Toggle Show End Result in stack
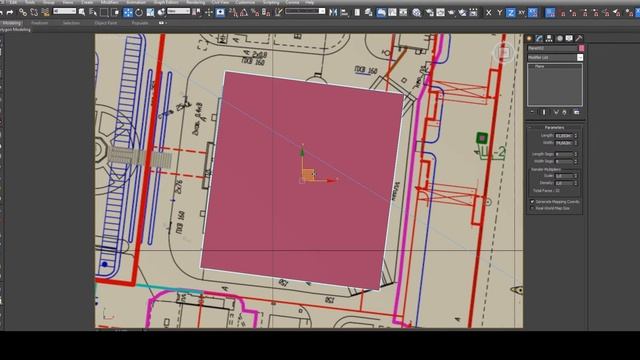This screenshot has height=360, width=640. tap(544, 112)
